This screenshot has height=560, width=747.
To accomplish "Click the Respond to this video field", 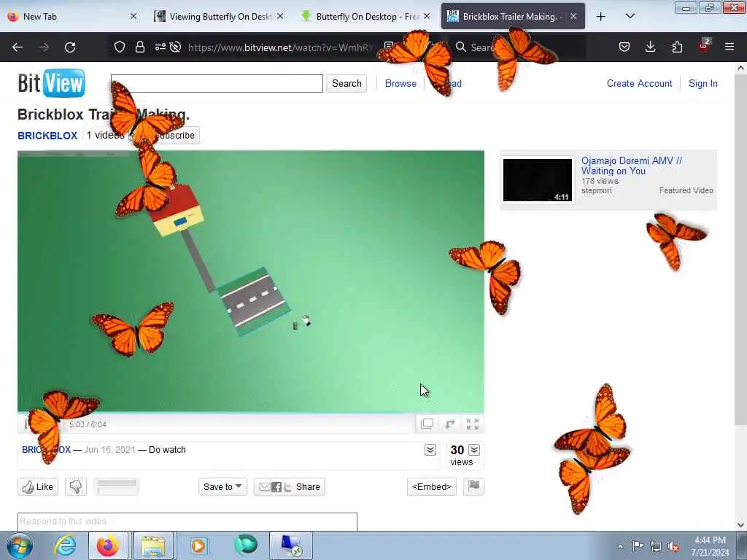I will point(187,522).
